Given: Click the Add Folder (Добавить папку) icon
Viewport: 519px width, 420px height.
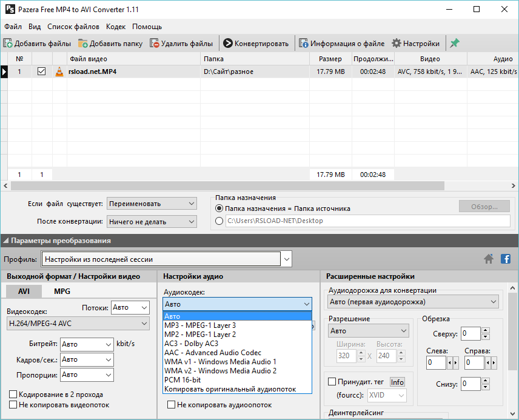Looking at the screenshot, I should point(83,44).
